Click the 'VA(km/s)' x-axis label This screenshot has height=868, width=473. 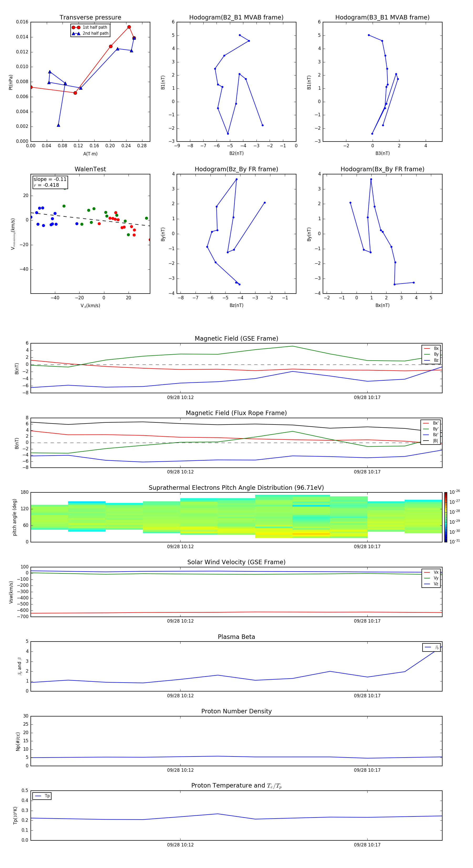coord(90,306)
